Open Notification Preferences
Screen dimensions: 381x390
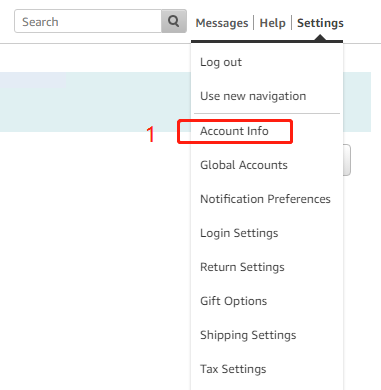265,199
